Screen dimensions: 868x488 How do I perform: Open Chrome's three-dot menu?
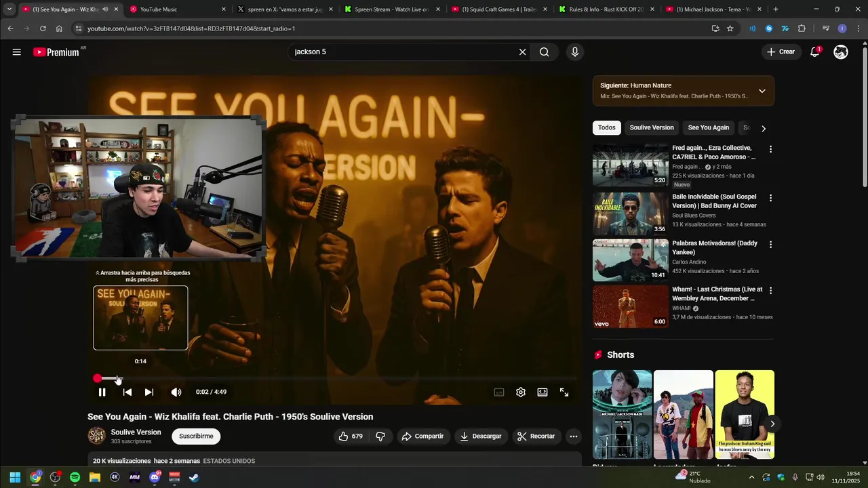tap(859, 28)
